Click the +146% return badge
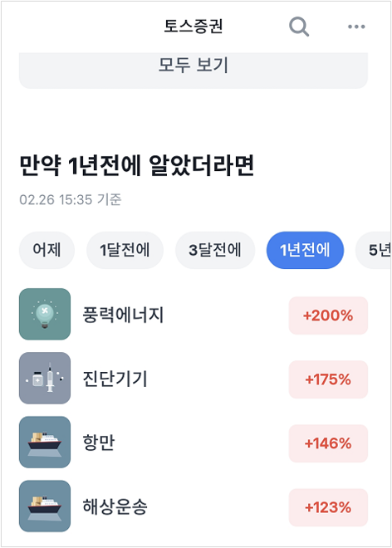 coord(328,443)
